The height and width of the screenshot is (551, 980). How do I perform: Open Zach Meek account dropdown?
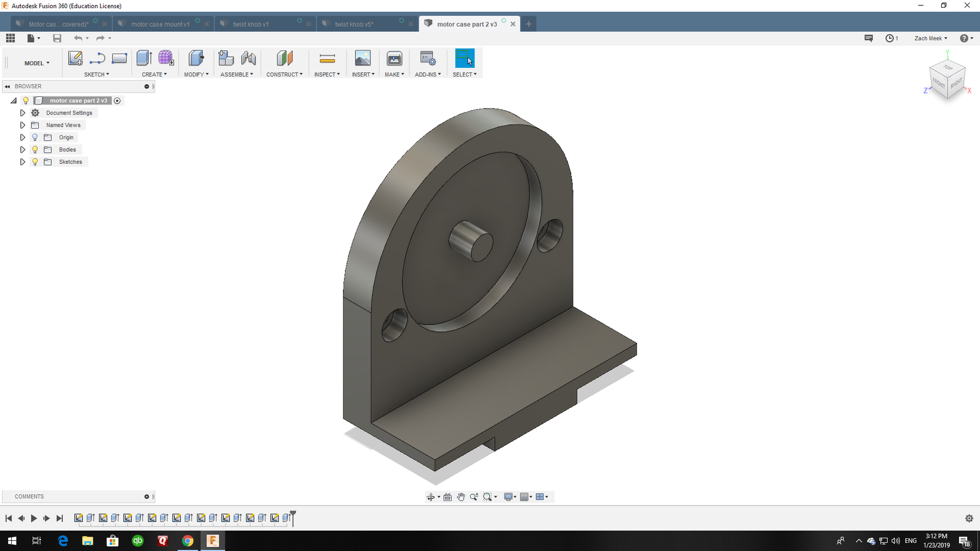tap(931, 38)
